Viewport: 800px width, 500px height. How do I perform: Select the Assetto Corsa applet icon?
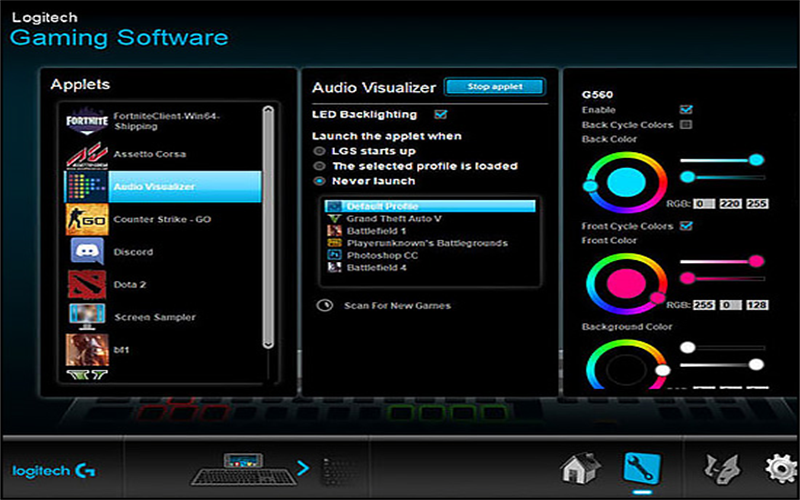click(87, 154)
